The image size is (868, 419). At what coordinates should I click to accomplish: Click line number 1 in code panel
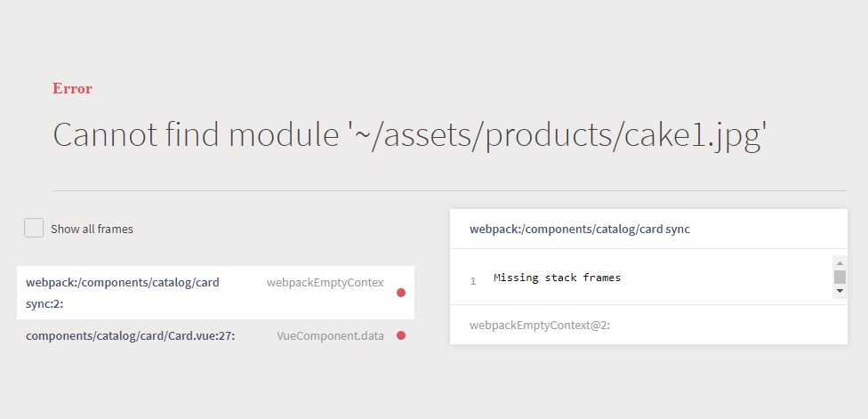click(473, 281)
